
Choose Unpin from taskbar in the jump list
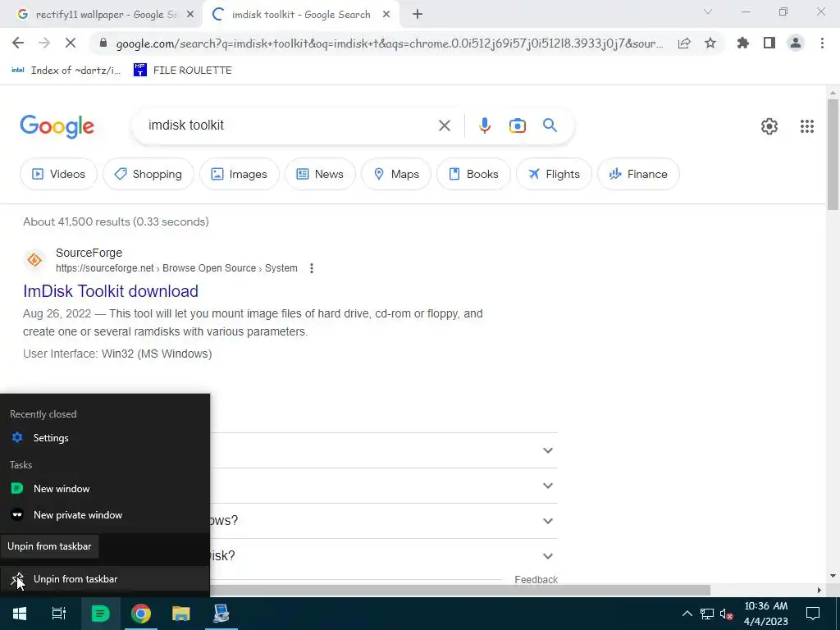[105, 579]
